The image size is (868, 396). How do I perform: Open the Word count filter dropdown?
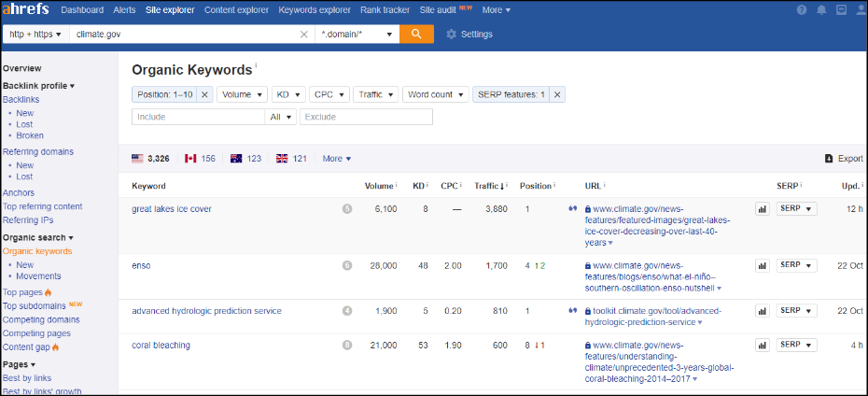tap(436, 94)
